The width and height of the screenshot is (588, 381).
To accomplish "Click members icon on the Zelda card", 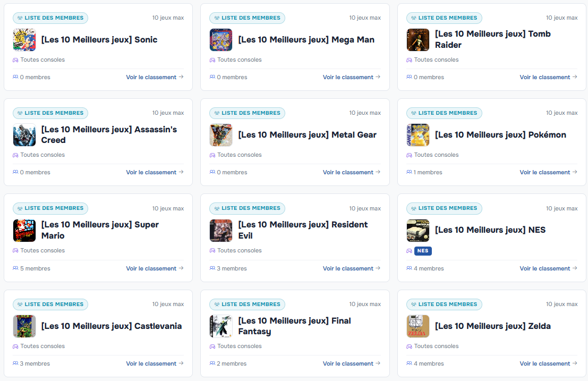I will 409,363.
